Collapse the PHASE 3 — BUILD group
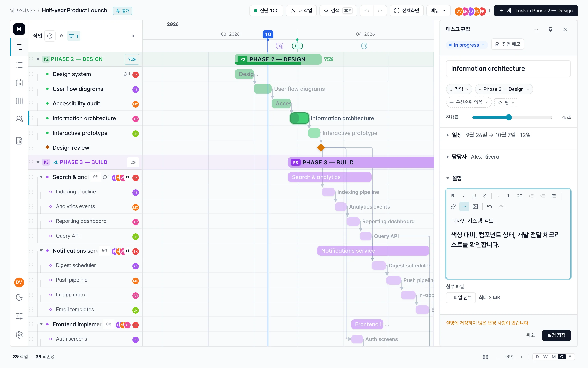Image resolution: width=588 pixels, height=368 pixels. [x=38, y=162]
